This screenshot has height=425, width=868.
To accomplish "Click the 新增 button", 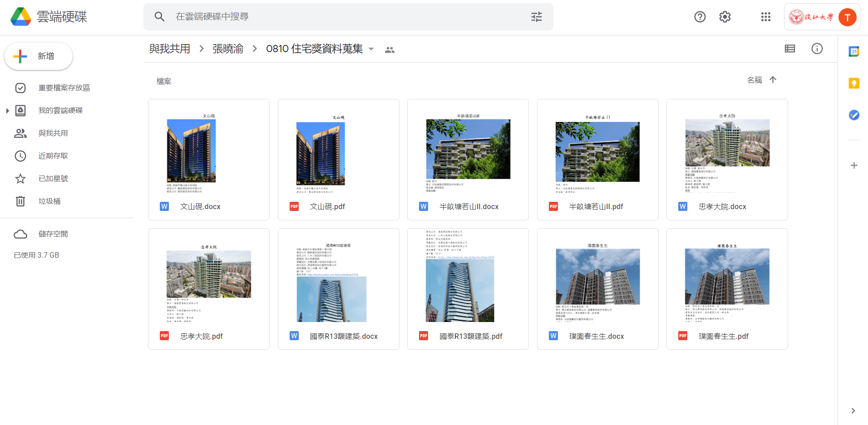I will pos(39,56).
